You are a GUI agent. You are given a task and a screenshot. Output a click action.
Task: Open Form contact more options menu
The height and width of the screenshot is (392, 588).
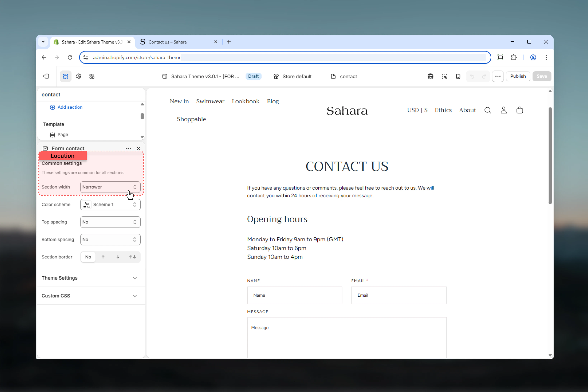coord(128,148)
